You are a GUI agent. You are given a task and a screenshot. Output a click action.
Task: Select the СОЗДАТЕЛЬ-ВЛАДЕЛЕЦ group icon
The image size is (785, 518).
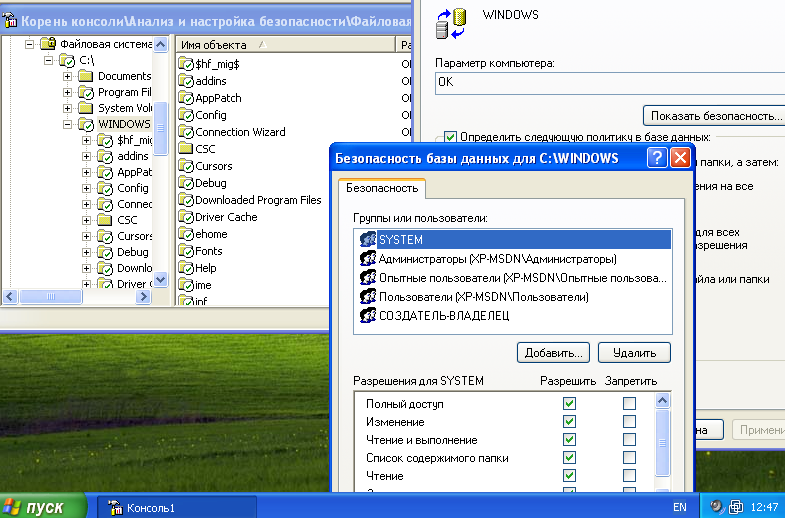[x=367, y=315]
